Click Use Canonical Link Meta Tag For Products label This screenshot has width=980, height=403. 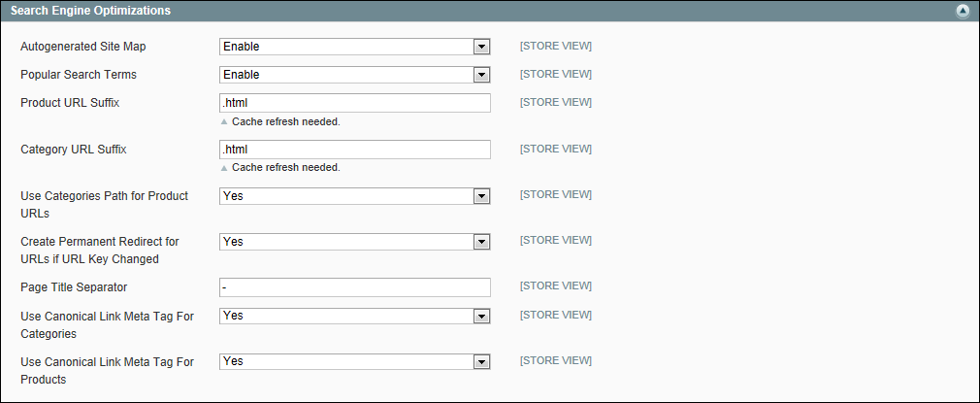pos(107,370)
